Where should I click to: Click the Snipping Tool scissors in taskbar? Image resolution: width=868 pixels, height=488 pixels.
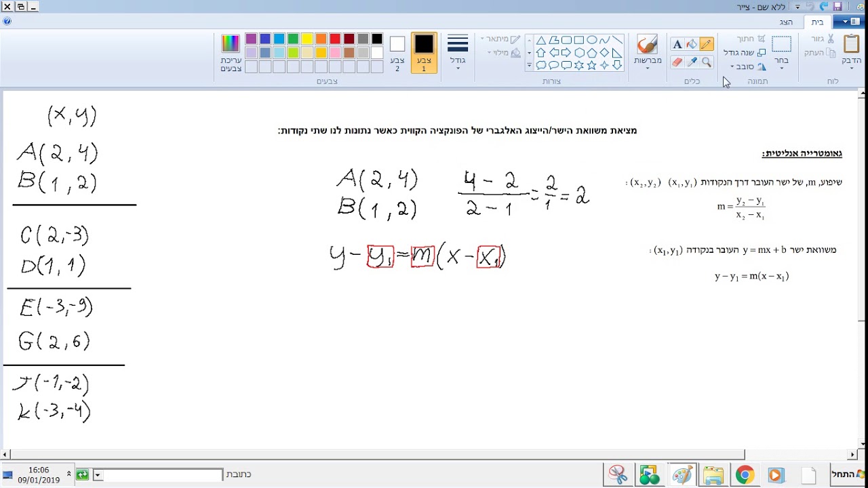[618, 475]
